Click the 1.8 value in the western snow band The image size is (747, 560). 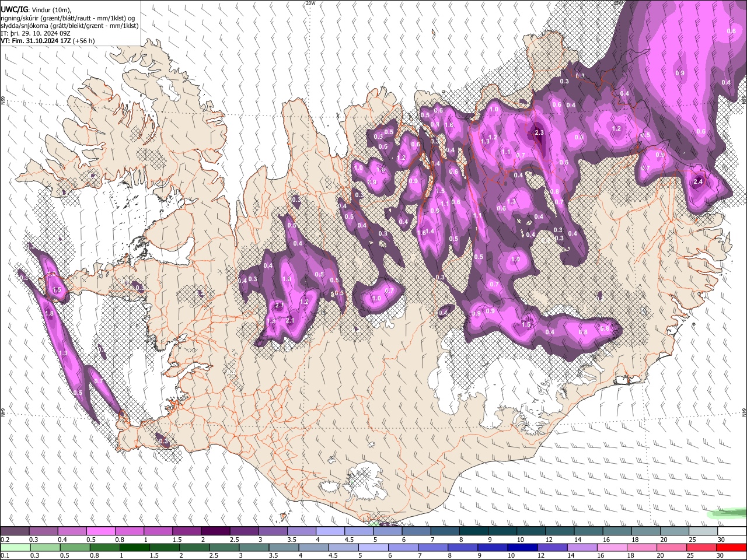50,314
